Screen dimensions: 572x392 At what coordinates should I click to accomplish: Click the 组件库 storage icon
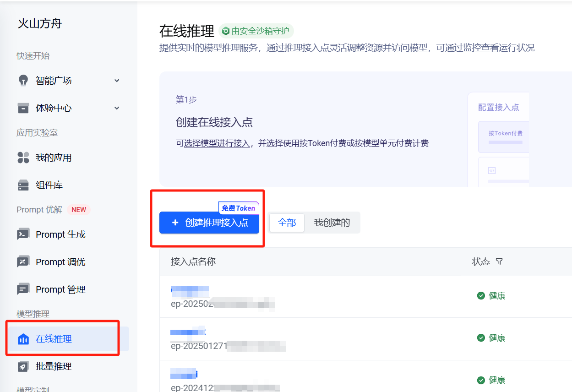tap(23, 185)
